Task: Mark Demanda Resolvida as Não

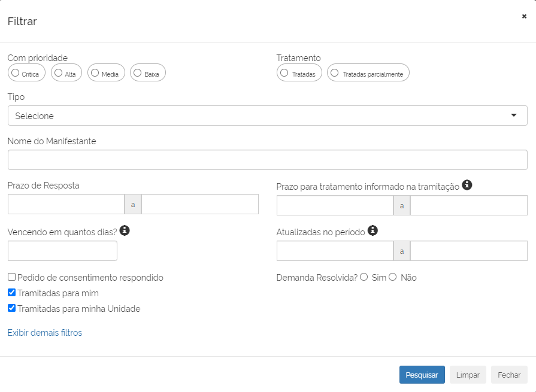Action: click(x=393, y=277)
